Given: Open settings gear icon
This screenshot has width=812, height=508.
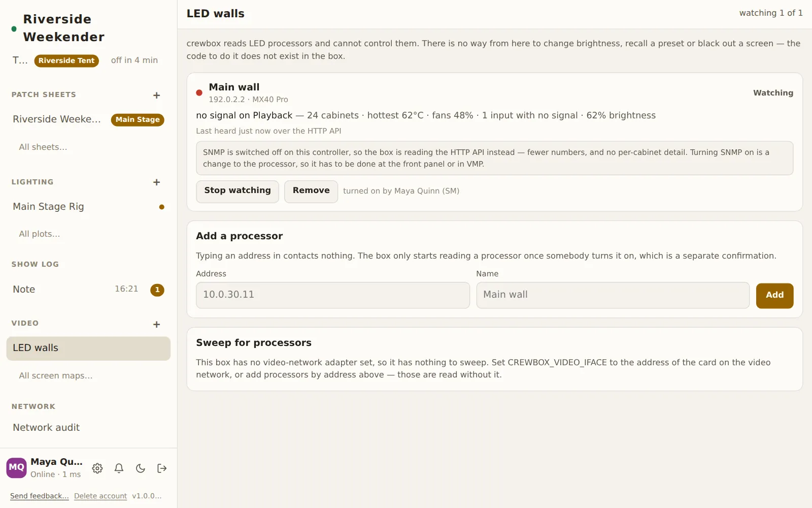Looking at the screenshot, I should pyautogui.click(x=97, y=468).
